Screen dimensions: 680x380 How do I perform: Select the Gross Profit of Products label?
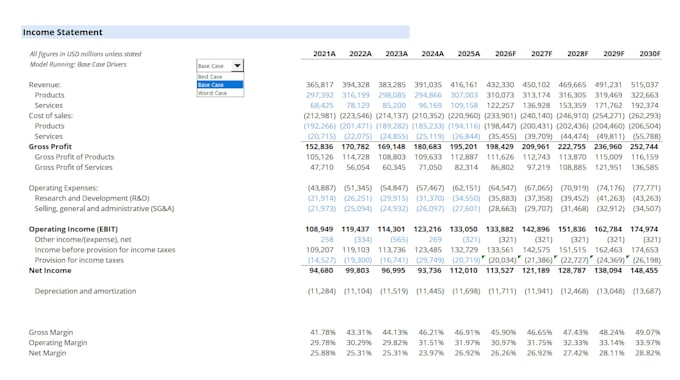(x=75, y=157)
